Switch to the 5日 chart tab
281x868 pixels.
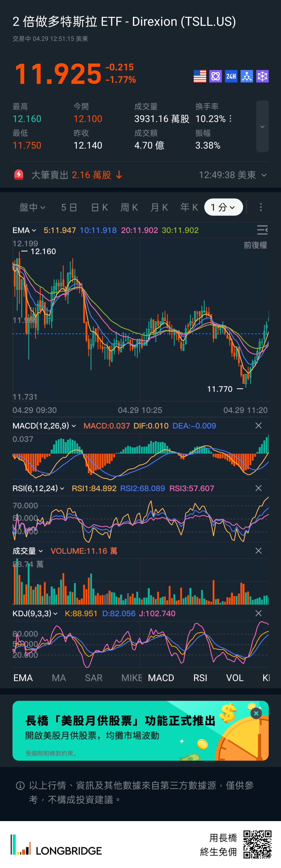pos(69,207)
